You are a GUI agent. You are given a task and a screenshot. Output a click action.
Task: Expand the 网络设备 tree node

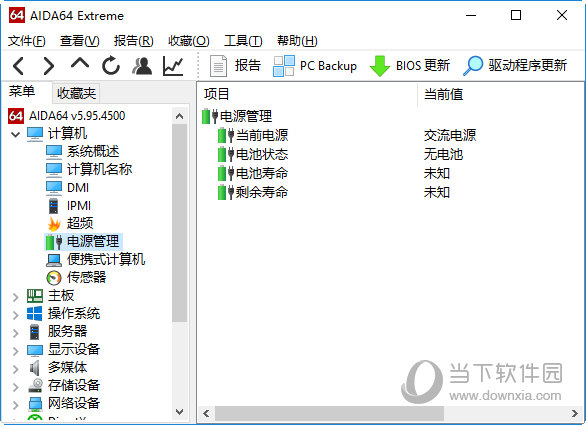[x=15, y=405]
